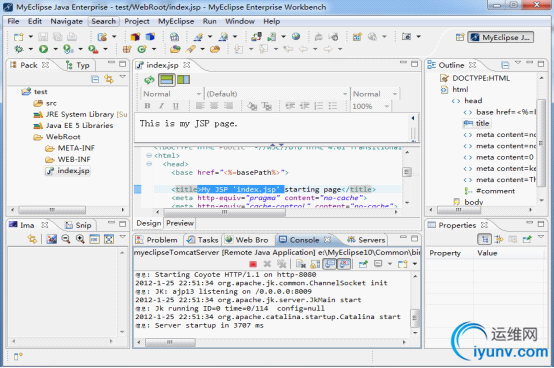
Task: Click the Open Perspective icon
Action: [x=460, y=37]
